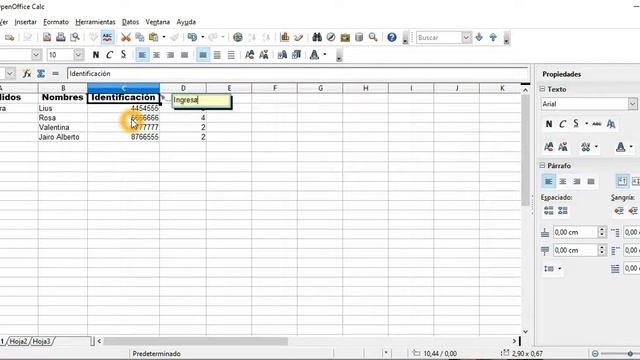Collapse the Párrafo section
This screenshot has width=640, height=360.
coord(542,165)
